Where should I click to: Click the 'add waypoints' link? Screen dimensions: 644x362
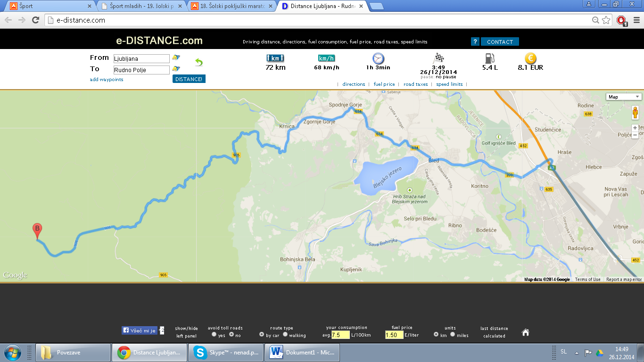pyautogui.click(x=107, y=80)
